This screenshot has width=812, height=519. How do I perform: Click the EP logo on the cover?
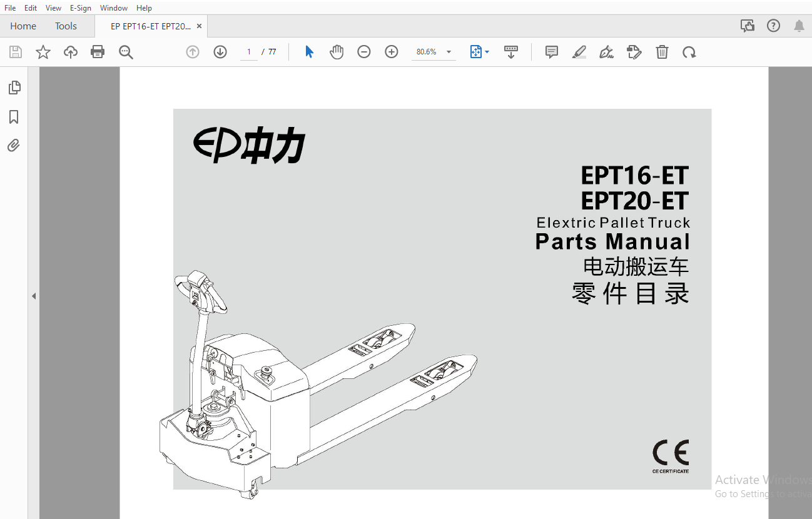[x=249, y=146]
